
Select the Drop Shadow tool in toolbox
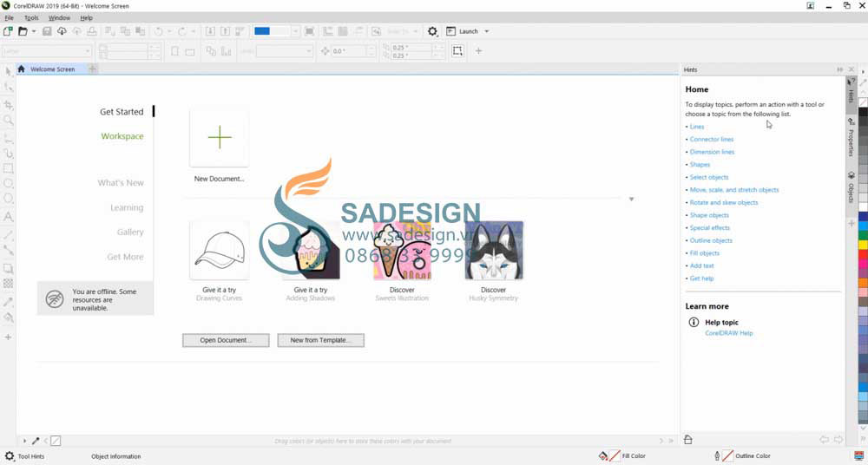[x=9, y=269]
